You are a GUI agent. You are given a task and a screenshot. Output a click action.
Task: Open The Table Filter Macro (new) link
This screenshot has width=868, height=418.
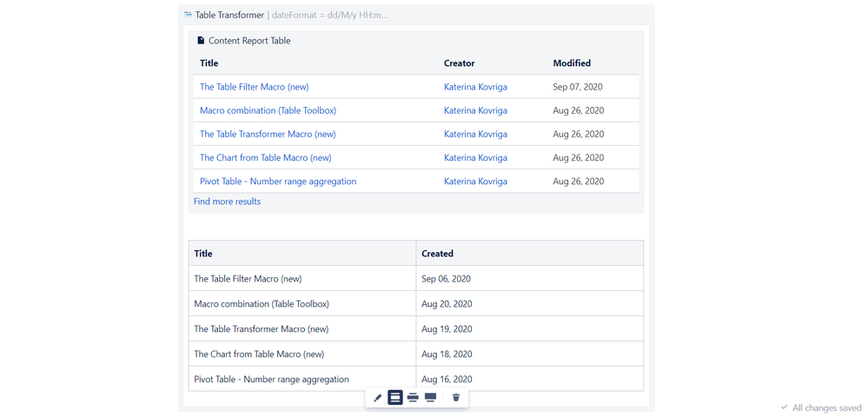click(254, 87)
